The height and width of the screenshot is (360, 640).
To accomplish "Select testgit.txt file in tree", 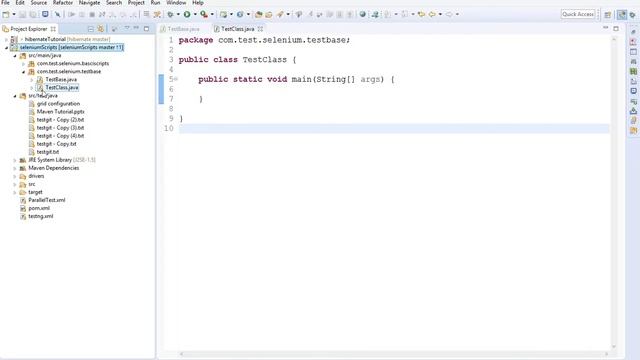I will click(x=48, y=152).
